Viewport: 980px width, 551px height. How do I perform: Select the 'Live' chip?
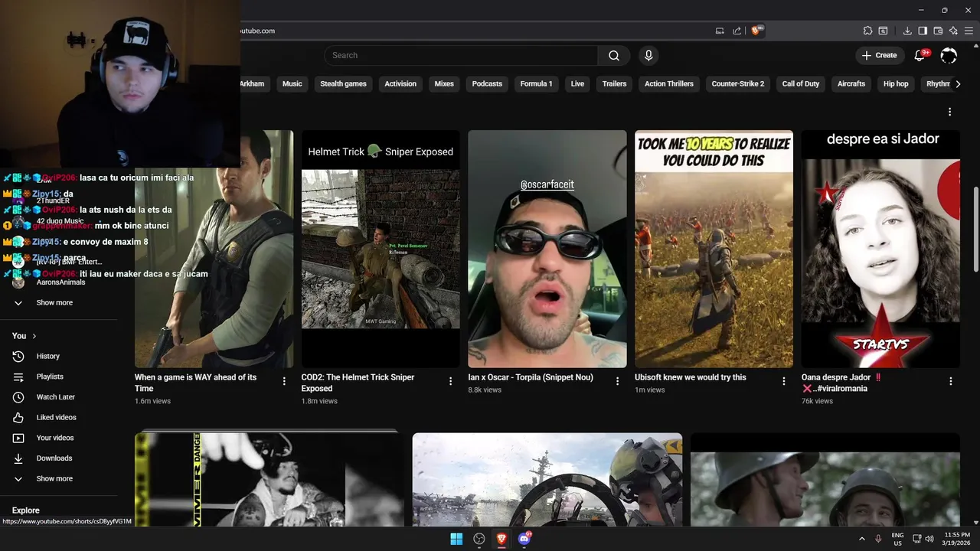(577, 84)
